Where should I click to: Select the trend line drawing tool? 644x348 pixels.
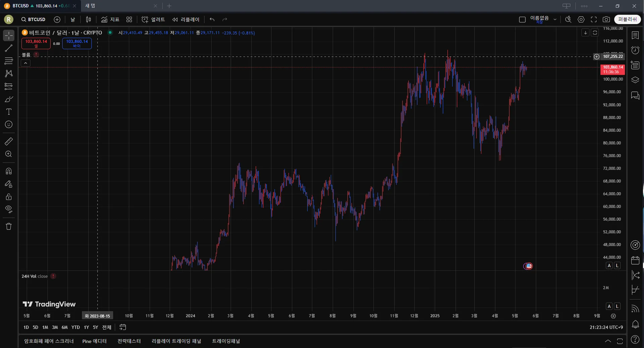tap(9, 48)
